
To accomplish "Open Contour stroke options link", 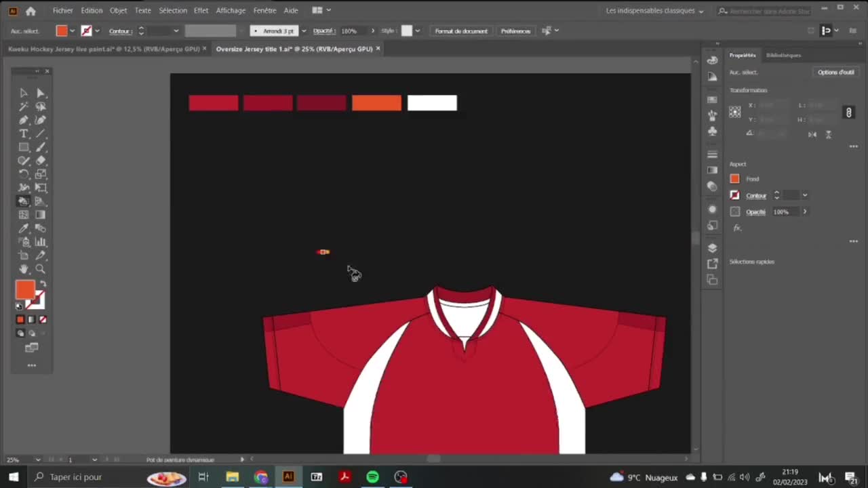I will point(756,196).
